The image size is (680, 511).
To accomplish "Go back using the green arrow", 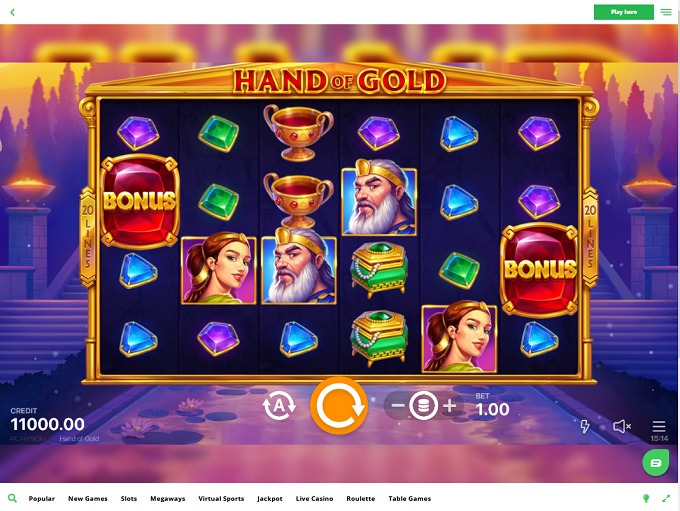I will tap(13, 12).
